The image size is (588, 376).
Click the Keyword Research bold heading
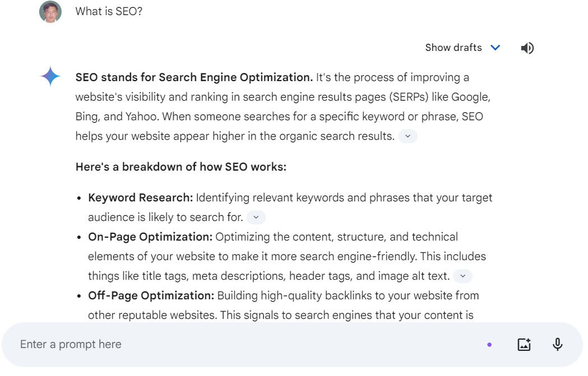click(x=140, y=198)
